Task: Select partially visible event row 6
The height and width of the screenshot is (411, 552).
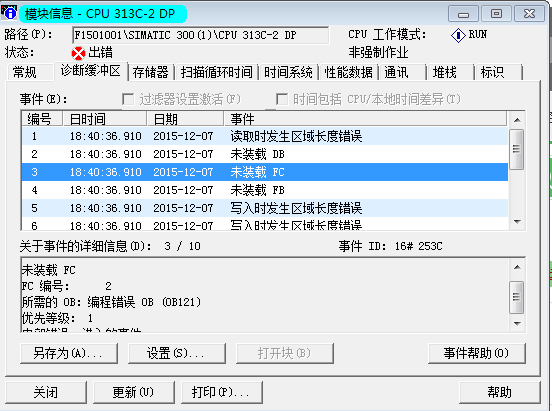Action: pyautogui.click(x=265, y=224)
